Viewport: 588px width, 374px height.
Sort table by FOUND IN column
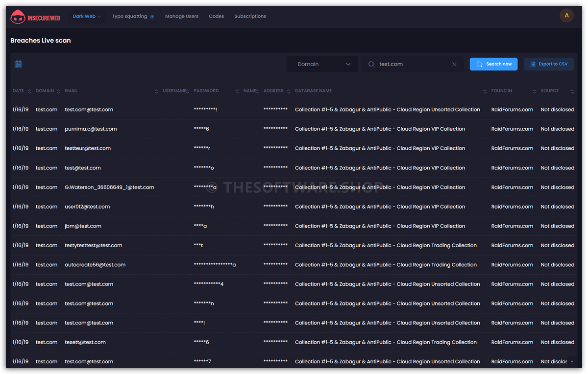[535, 91]
